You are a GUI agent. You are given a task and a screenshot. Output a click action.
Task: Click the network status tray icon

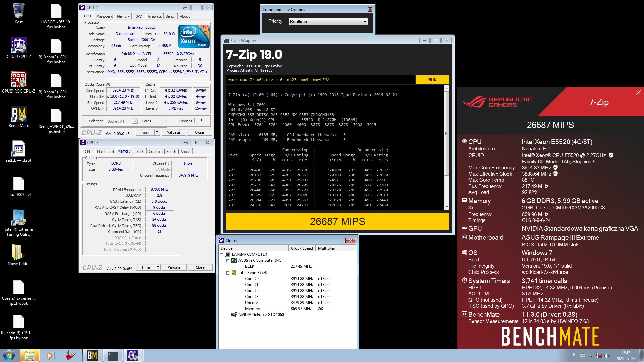599,355
